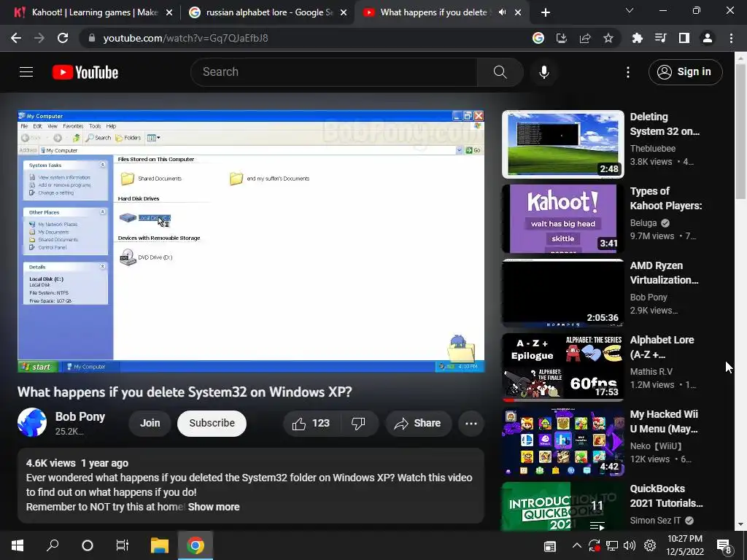Open more actions ellipsis under video
This screenshot has height=560, width=747.
[x=471, y=424]
